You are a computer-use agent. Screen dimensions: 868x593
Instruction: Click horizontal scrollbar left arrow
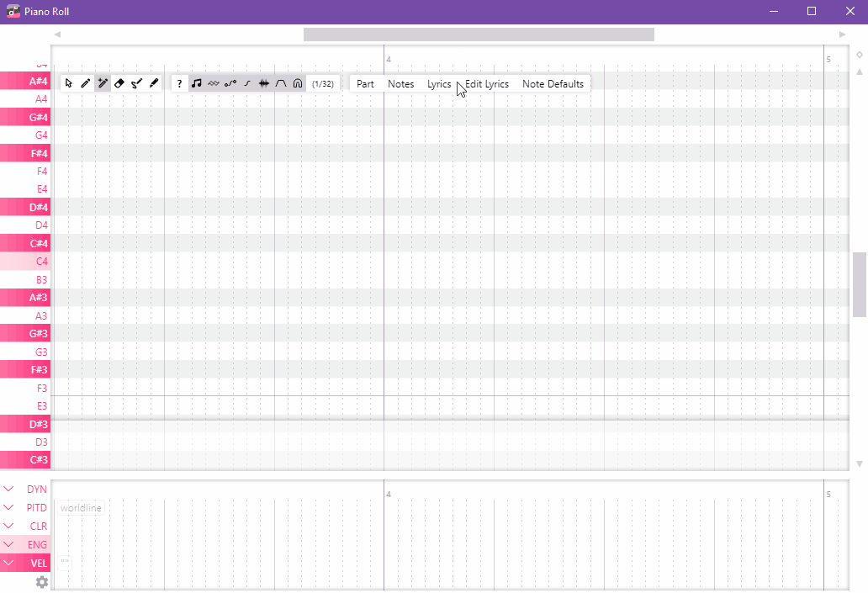[x=57, y=34]
